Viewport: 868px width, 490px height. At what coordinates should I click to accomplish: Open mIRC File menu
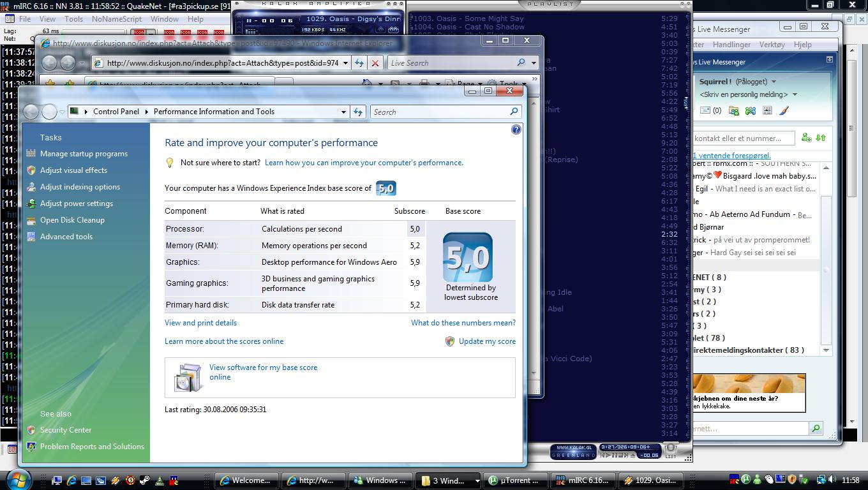click(x=25, y=19)
